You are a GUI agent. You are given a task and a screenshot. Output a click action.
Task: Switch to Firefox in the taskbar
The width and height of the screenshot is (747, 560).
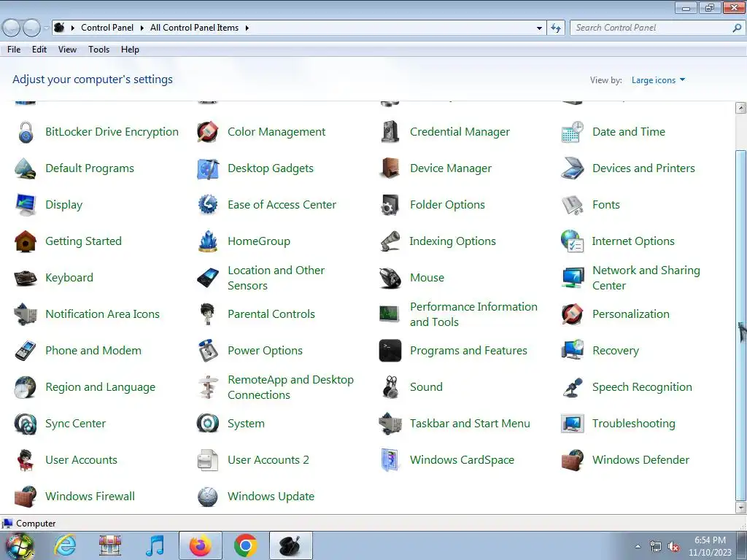tap(200, 545)
